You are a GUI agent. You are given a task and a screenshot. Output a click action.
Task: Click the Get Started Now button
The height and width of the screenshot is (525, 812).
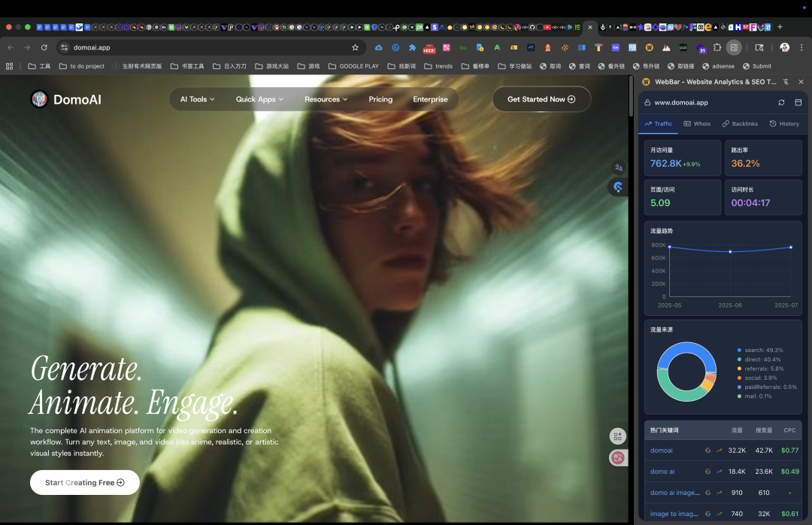(541, 99)
